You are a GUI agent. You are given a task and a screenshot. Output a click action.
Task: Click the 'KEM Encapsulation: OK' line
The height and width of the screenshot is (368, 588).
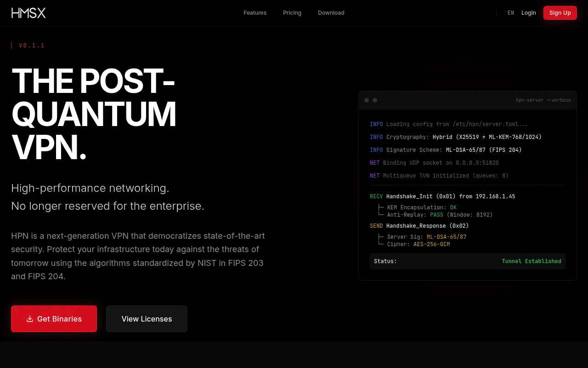pos(417,207)
